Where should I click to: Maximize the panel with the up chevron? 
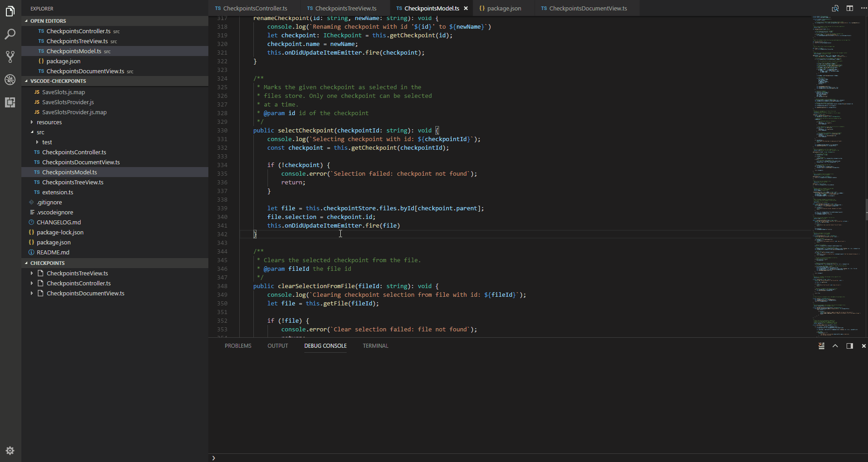(x=835, y=346)
